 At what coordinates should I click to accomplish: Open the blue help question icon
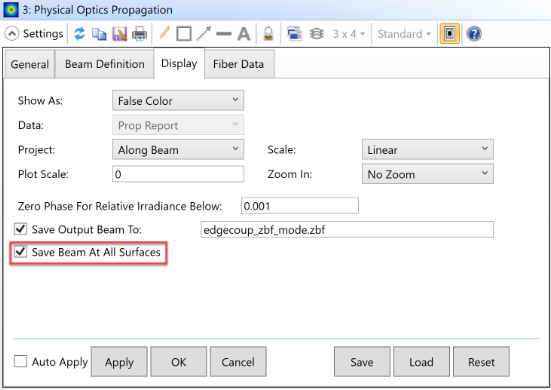[x=474, y=34]
